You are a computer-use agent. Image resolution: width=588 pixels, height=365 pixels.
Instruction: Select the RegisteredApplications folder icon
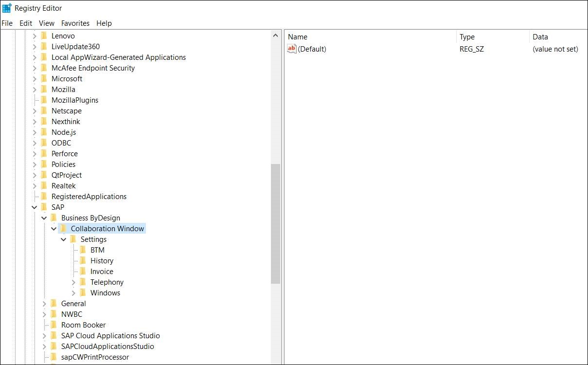pyautogui.click(x=44, y=196)
